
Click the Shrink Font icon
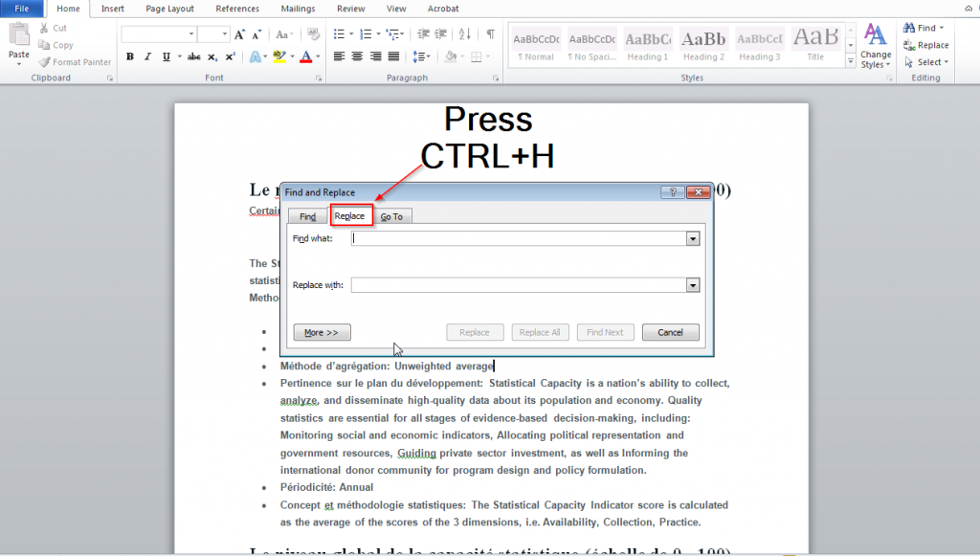tap(256, 34)
